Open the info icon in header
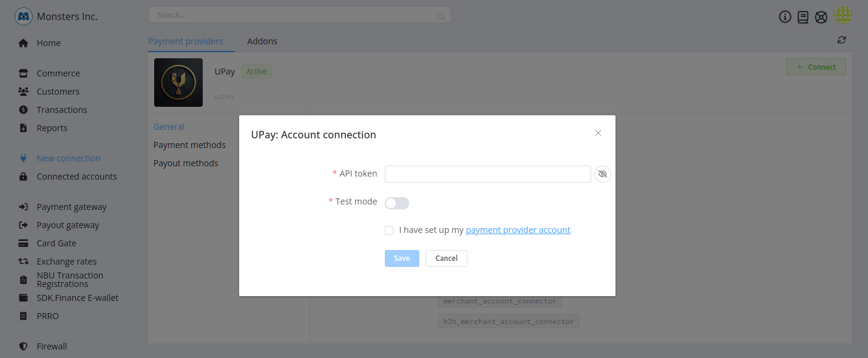Screen dimensions: 868x358 [785, 17]
